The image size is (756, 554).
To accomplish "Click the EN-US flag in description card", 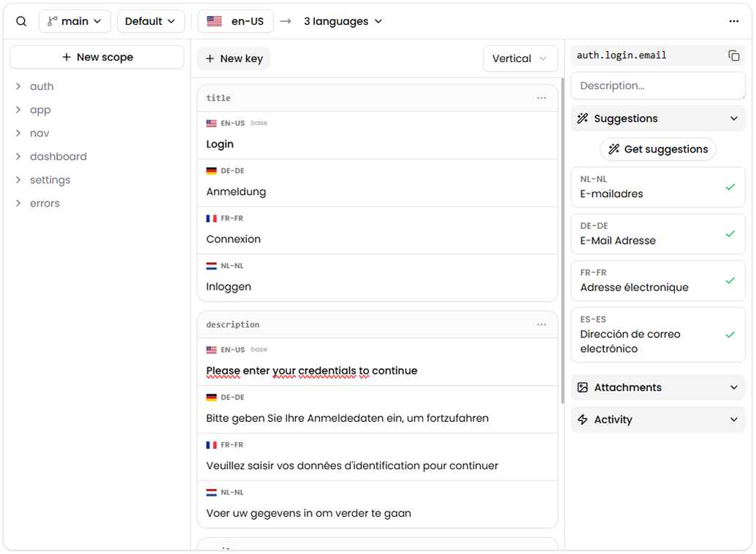I will click(x=211, y=350).
